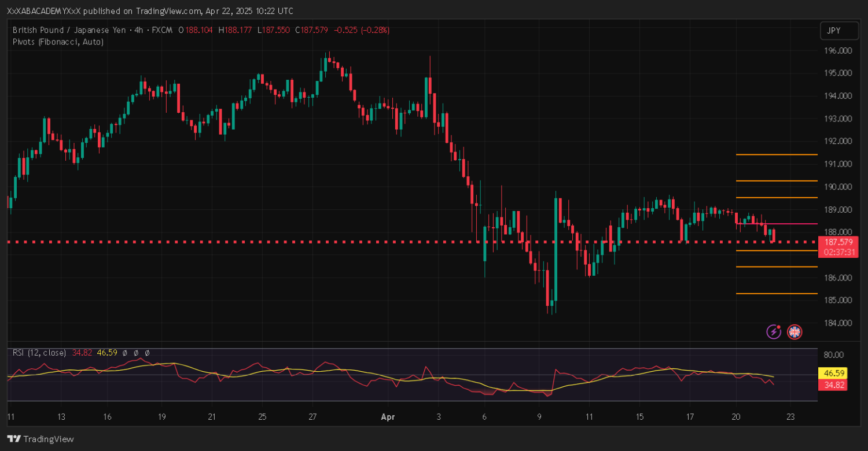Select the Pivots (Fibonacci, Auto) indicator label
Image resolution: width=868 pixels, height=451 pixels.
tap(58, 42)
